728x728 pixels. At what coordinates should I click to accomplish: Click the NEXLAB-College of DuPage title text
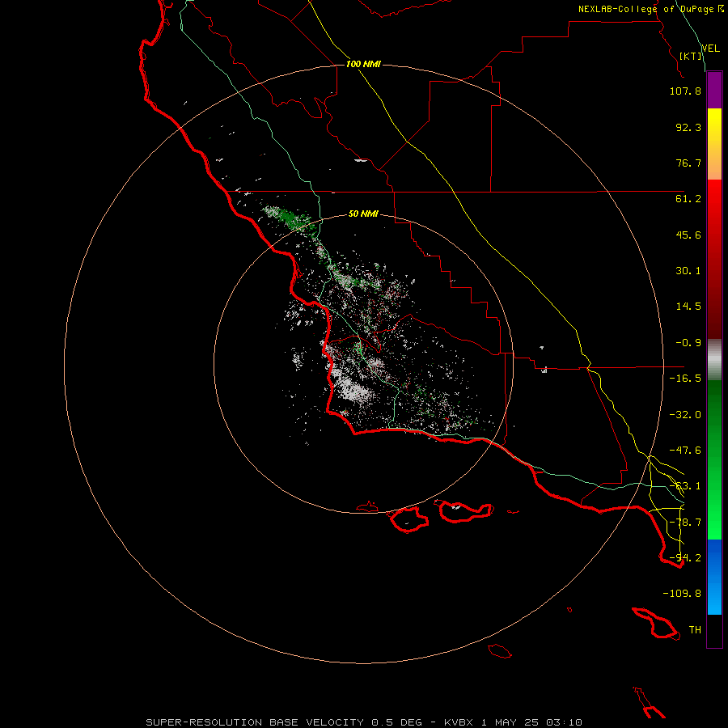coord(645,9)
